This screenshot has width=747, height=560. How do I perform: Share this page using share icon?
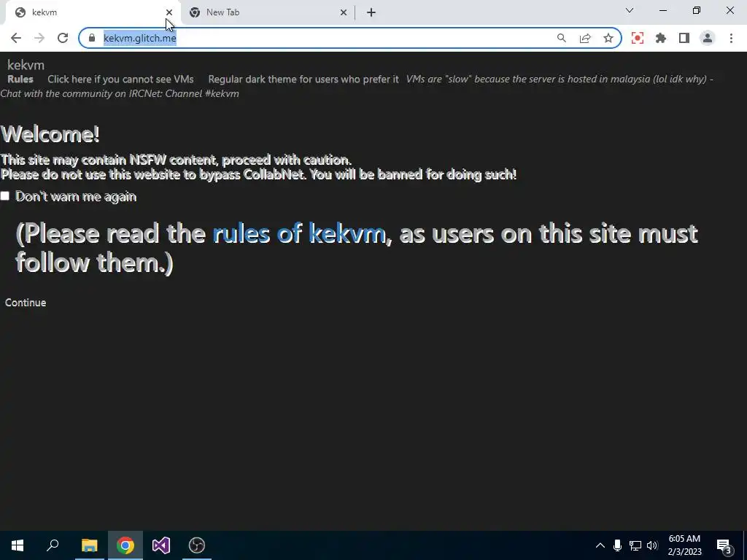[x=585, y=38]
